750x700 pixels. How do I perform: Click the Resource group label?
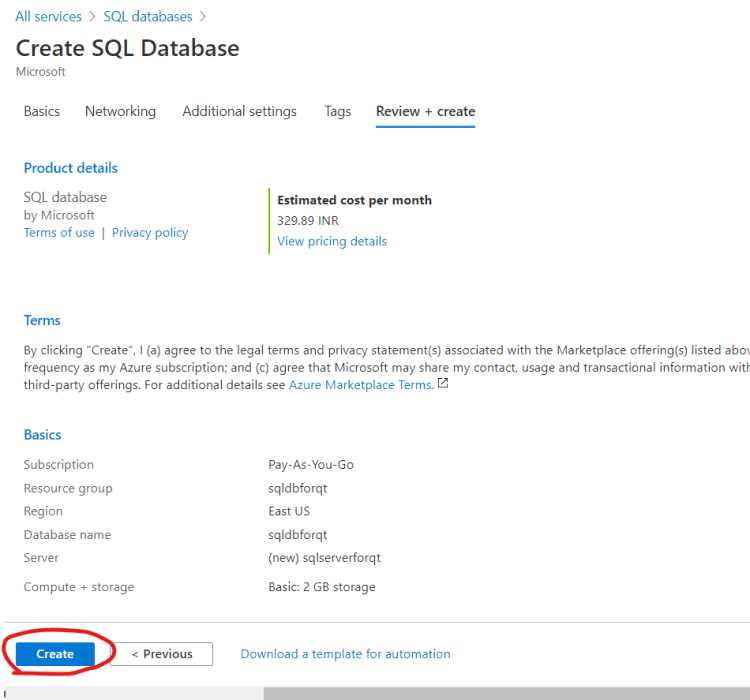[x=68, y=489]
